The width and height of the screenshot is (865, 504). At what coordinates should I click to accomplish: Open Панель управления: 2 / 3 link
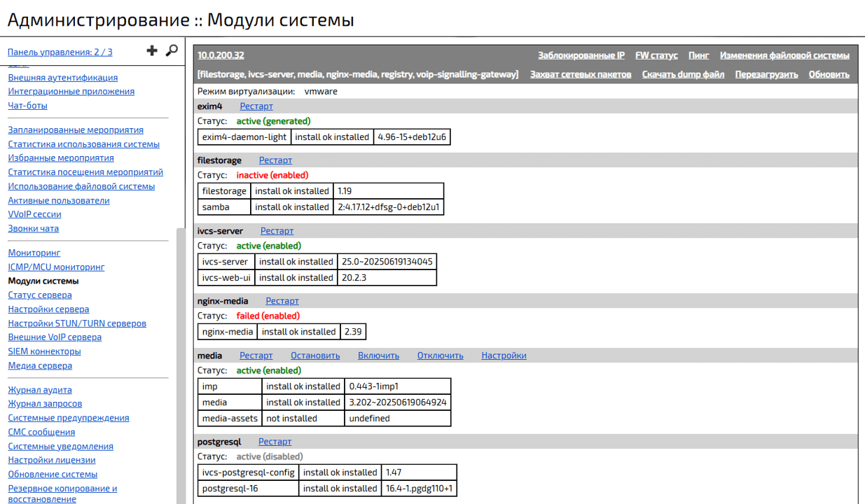click(60, 52)
